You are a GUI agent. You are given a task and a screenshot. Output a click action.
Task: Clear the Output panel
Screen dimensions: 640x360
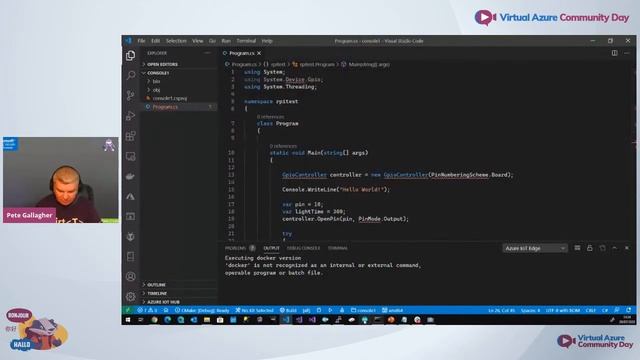point(577,248)
